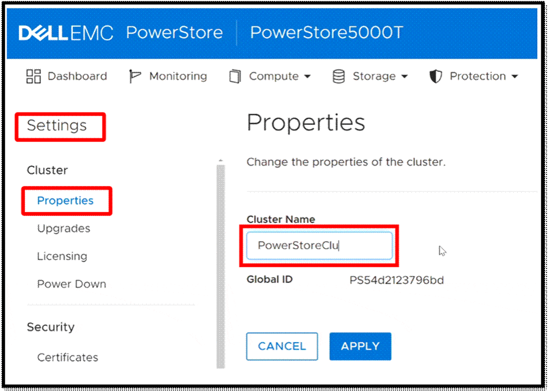Viewport: 551px width, 392px height.
Task: Click the scrollbar up arrow
Action: [x=221, y=161]
